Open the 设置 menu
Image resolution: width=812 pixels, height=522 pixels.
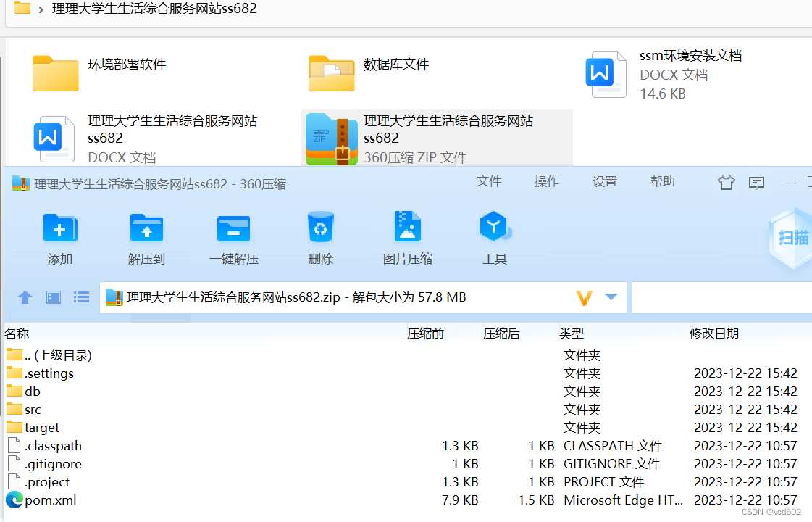tap(605, 181)
